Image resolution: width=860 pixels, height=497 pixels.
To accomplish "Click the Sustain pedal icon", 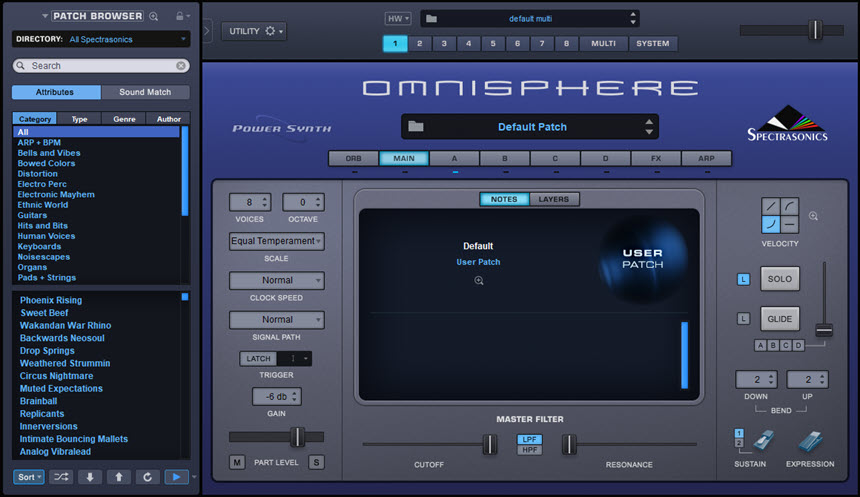I will (763, 440).
